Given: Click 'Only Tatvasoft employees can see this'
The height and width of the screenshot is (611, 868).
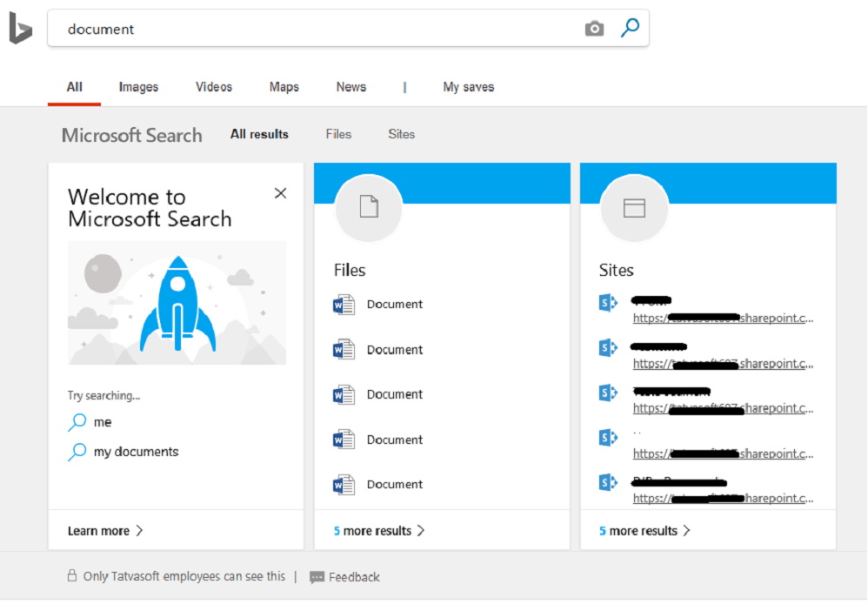Looking at the screenshot, I should tap(184, 576).
